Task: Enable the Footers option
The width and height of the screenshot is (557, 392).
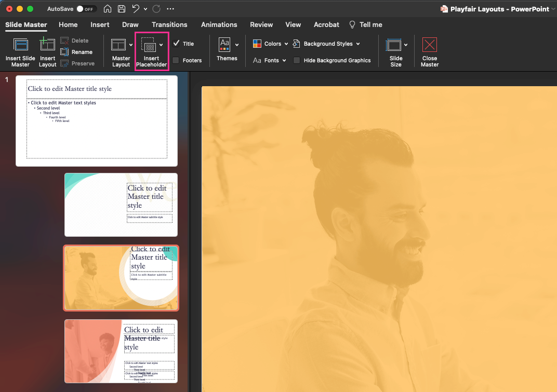Action: [175, 60]
